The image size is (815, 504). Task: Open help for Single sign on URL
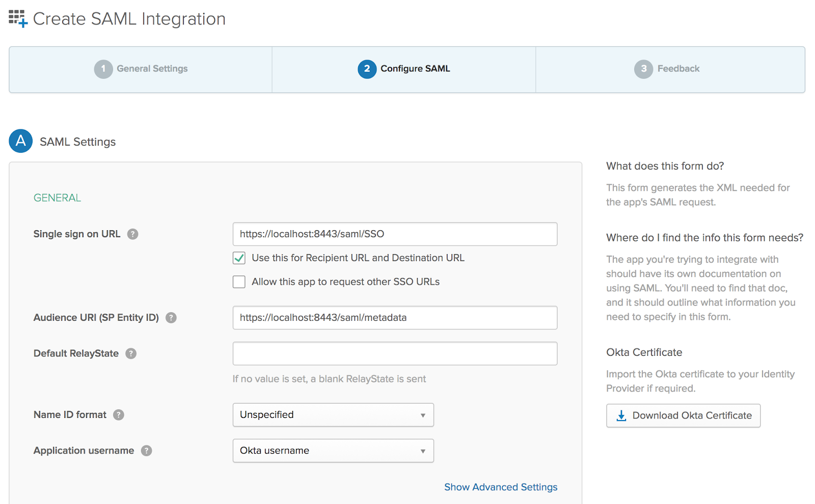(x=133, y=234)
